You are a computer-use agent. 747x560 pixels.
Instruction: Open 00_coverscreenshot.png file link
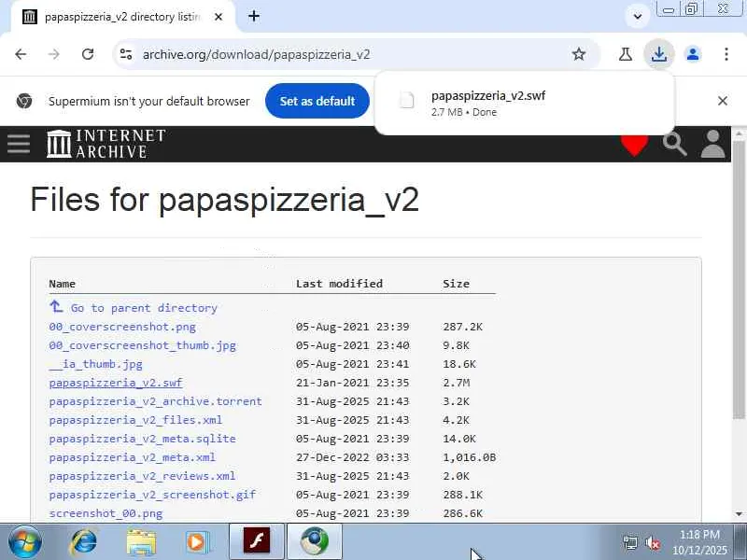point(122,327)
